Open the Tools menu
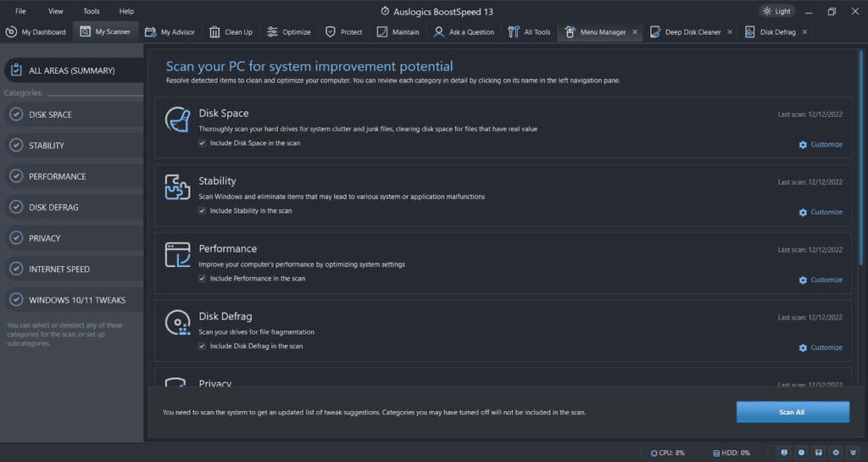 pyautogui.click(x=92, y=11)
